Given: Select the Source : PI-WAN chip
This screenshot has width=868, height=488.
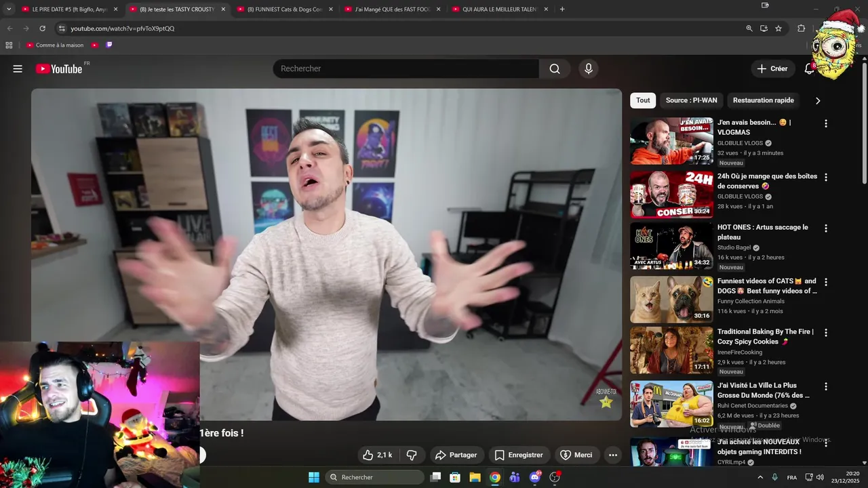Looking at the screenshot, I should pos(691,100).
